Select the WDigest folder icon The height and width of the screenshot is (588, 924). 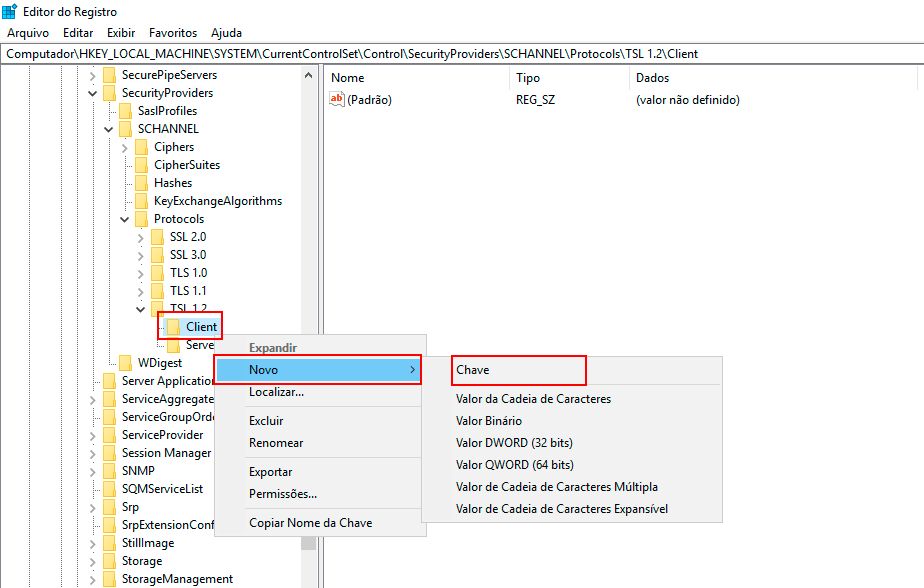click(x=126, y=363)
